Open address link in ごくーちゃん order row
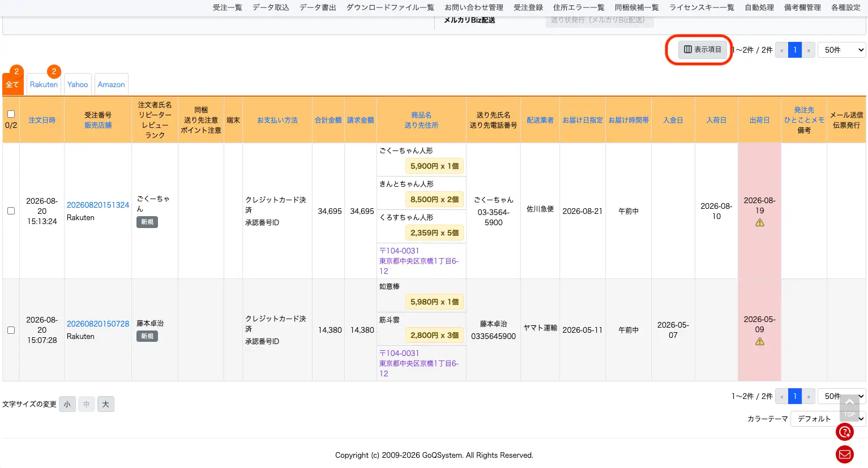The width and height of the screenshot is (868, 468). (419, 261)
